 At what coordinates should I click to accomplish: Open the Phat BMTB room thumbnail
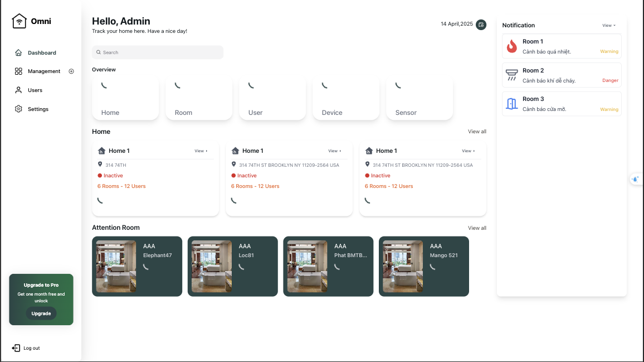[307, 267]
